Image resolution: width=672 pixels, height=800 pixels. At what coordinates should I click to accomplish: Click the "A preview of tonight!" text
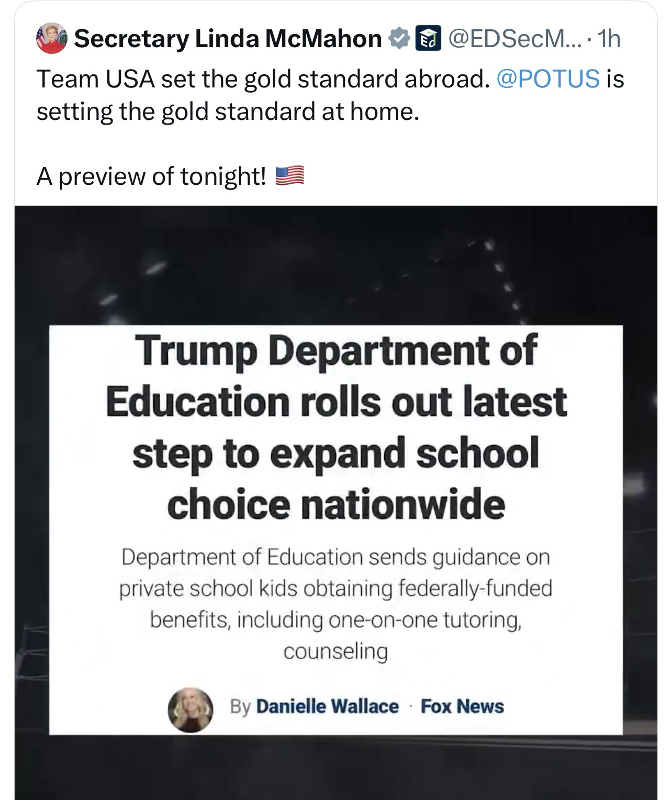click(x=151, y=176)
